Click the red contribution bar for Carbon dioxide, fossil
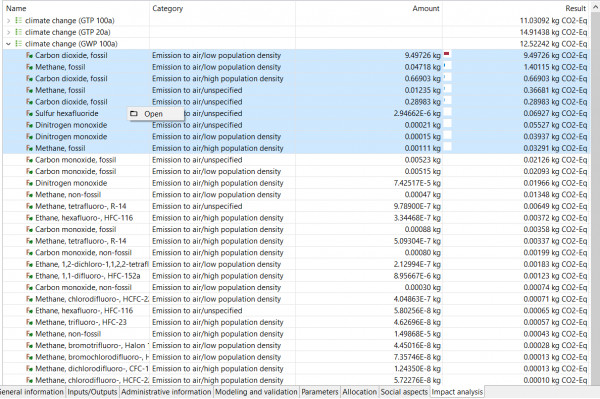The width and height of the screenshot is (600, 399). pos(447,54)
